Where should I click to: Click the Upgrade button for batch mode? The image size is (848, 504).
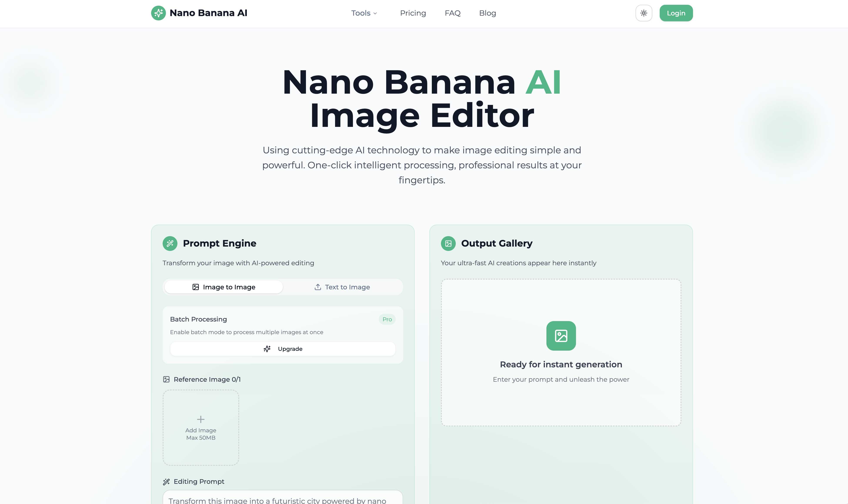tap(283, 349)
